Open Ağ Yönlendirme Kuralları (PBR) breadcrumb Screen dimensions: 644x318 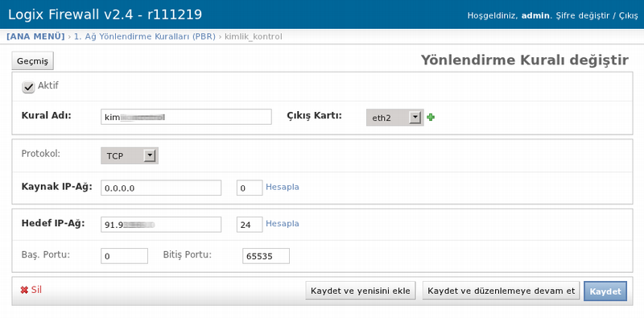point(145,36)
